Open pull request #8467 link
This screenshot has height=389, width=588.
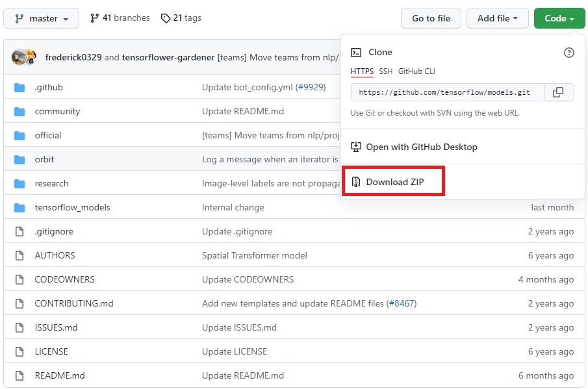pyautogui.click(x=402, y=303)
